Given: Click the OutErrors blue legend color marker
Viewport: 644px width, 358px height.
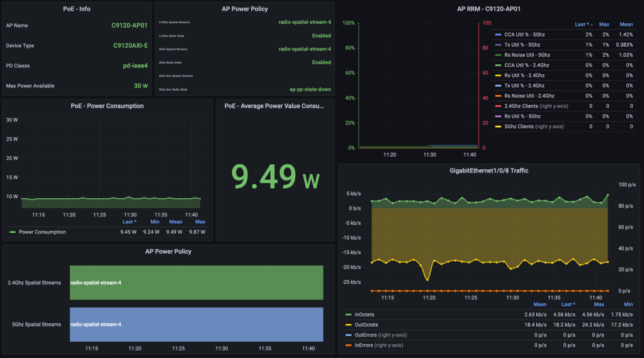Looking at the screenshot, I should pyautogui.click(x=349, y=335).
